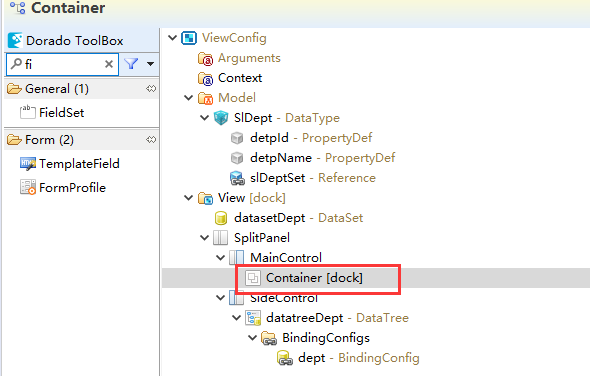590x376 pixels.
Task: Clear the toolbox search text
Action: pyautogui.click(x=109, y=64)
